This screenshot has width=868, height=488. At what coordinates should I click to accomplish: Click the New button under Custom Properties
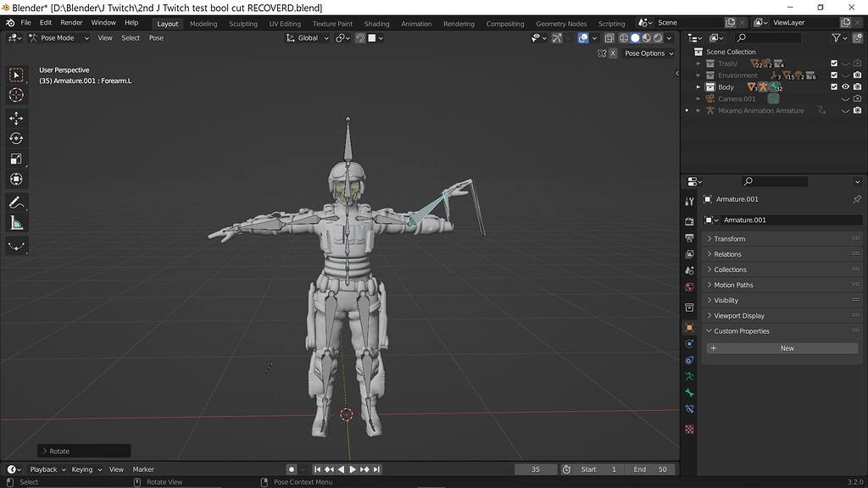pyautogui.click(x=785, y=347)
